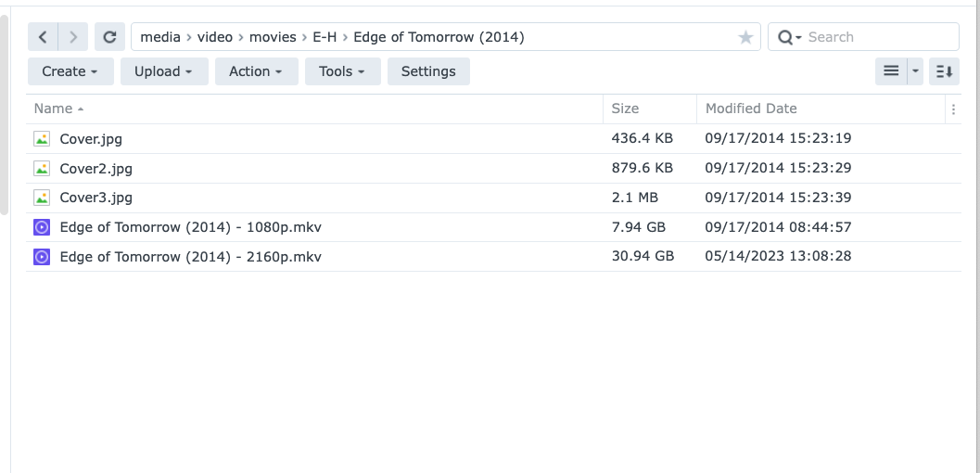This screenshot has width=980, height=473.
Task: Open search options magnifier dropdown
Action: (x=790, y=37)
